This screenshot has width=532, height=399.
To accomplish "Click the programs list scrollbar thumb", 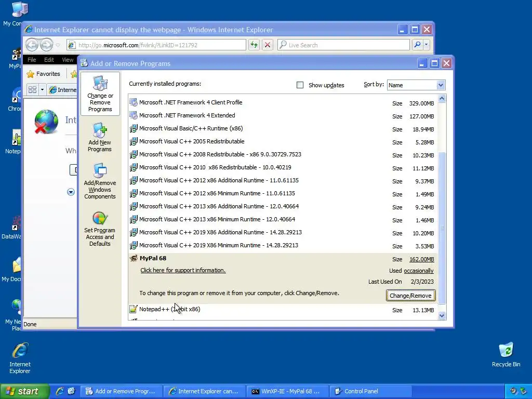I will tap(442, 229).
